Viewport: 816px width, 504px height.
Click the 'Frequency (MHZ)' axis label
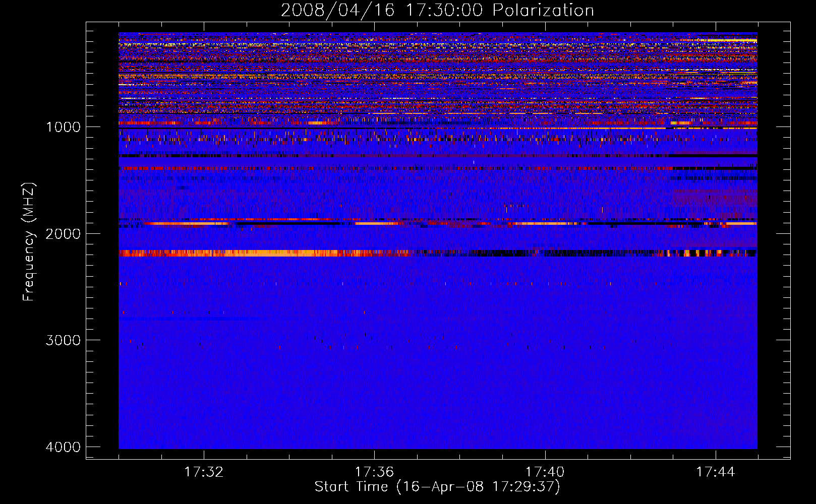[29, 242]
